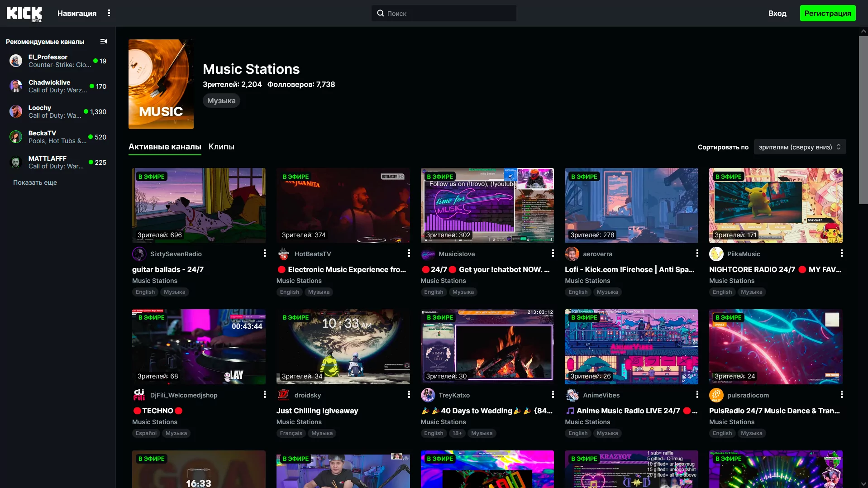Viewport: 868px width, 488px height.
Task: Open the TreyKatxo fireplace stream thumbnail
Action: pyautogui.click(x=487, y=347)
